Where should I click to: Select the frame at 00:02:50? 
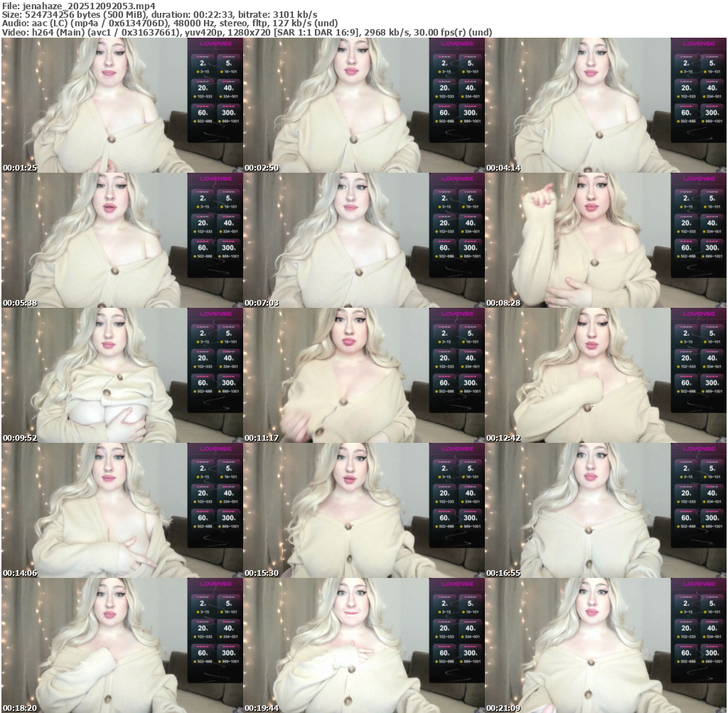click(363, 105)
